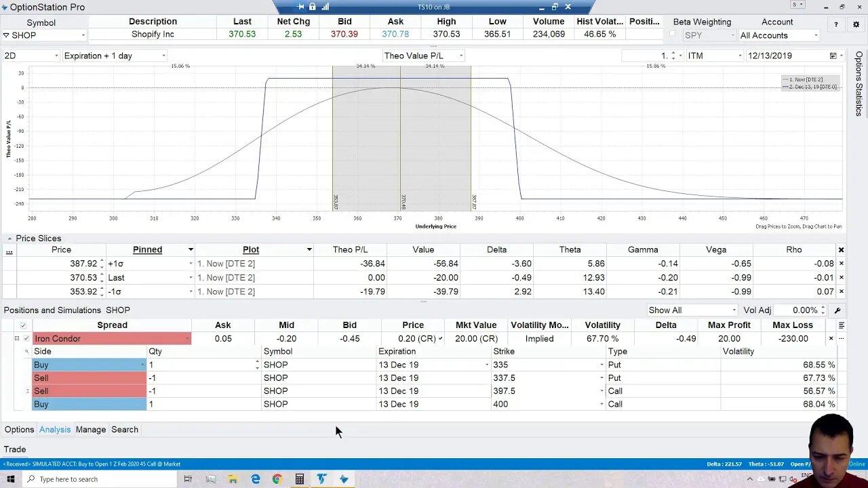The image size is (868, 488).
Task: Switch to the Search tab
Action: point(125,430)
